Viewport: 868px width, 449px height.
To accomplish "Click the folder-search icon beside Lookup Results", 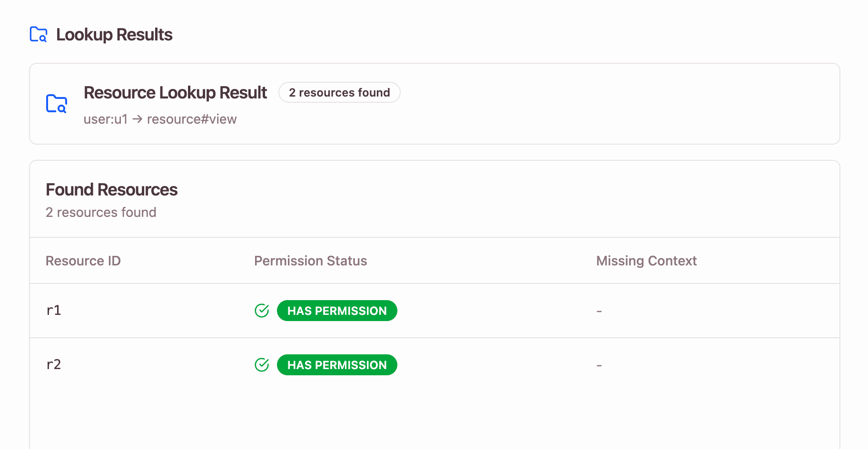I will tap(38, 34).
